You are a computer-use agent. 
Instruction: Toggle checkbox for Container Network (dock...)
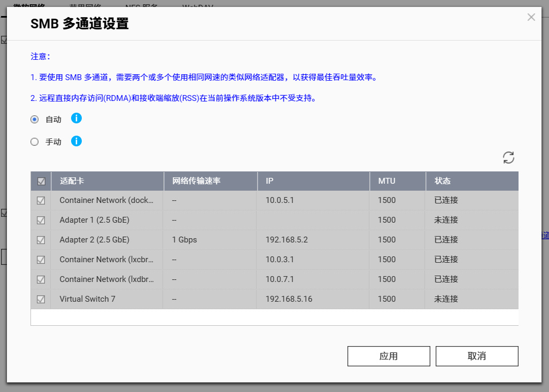[41, 200]
